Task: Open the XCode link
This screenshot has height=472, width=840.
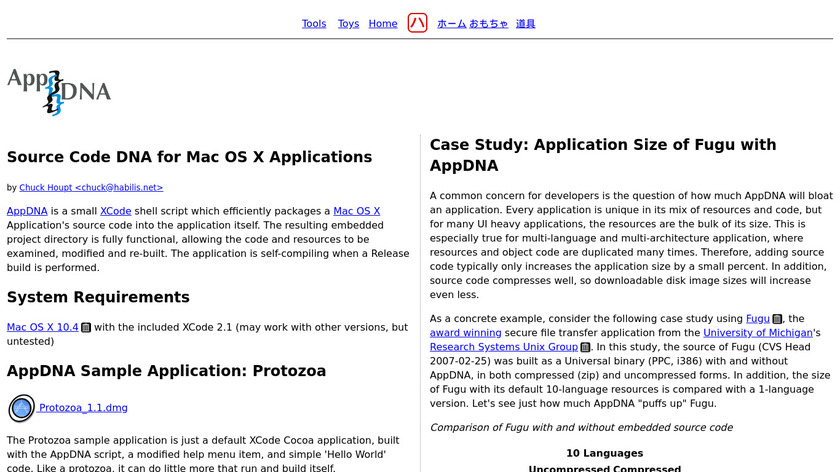Action: tap(116, 211)
